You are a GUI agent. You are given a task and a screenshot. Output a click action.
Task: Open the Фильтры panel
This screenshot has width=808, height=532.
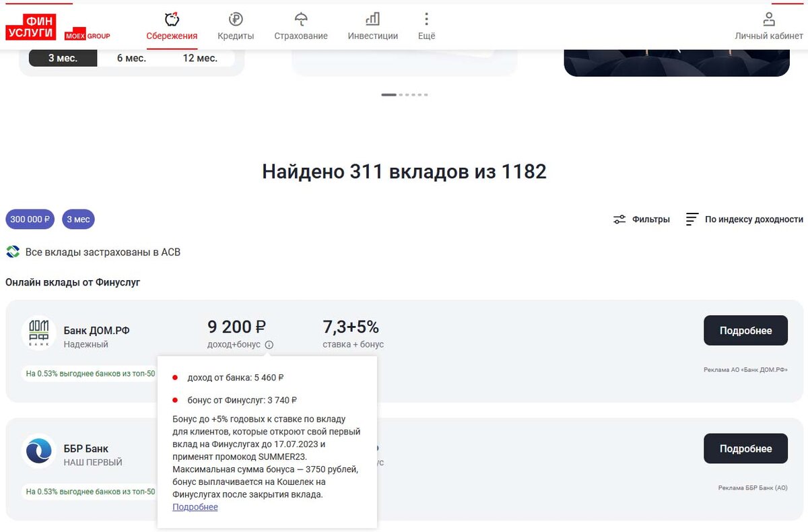coord(641,220)
